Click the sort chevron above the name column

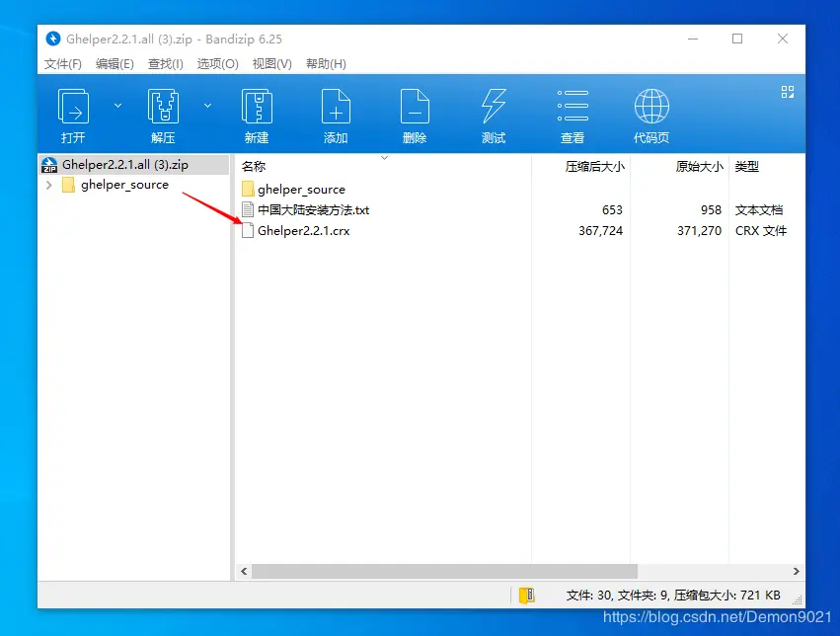click(384, 158)
